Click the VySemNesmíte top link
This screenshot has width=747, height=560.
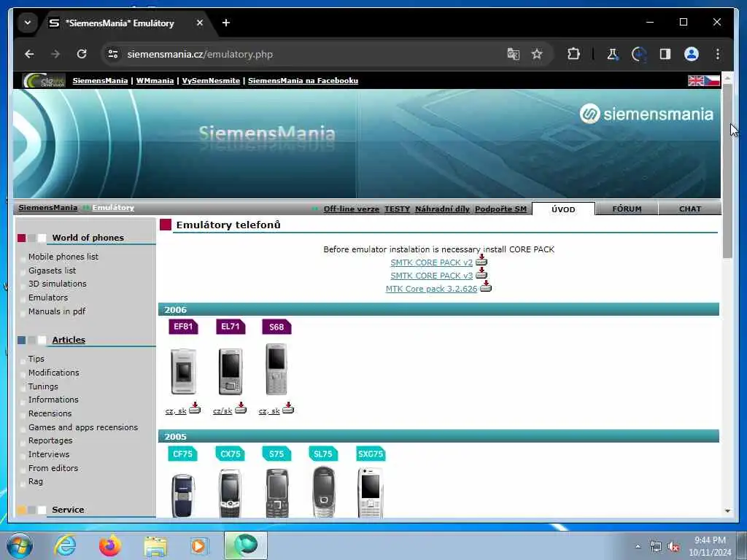click(x=211, y=80)
